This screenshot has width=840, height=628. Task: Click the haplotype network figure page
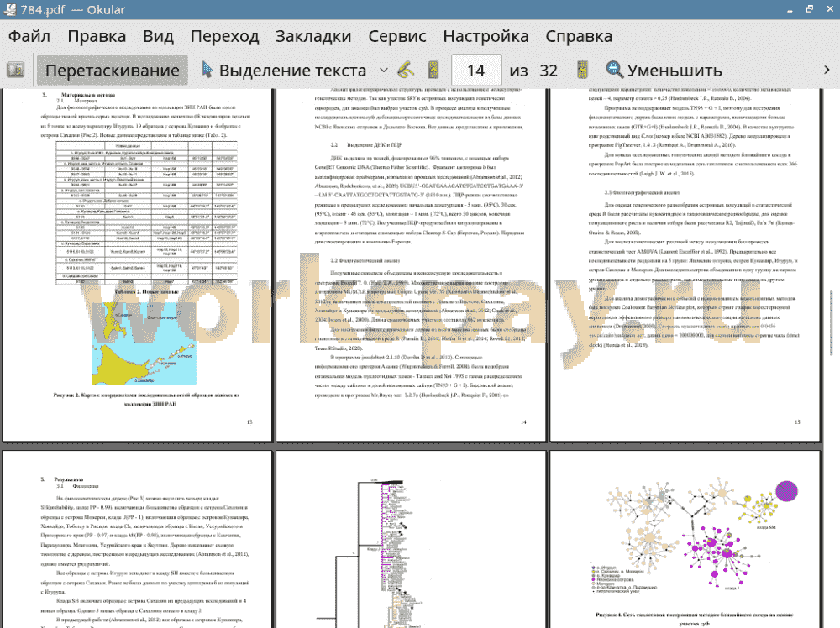click(x=685, y=539)
